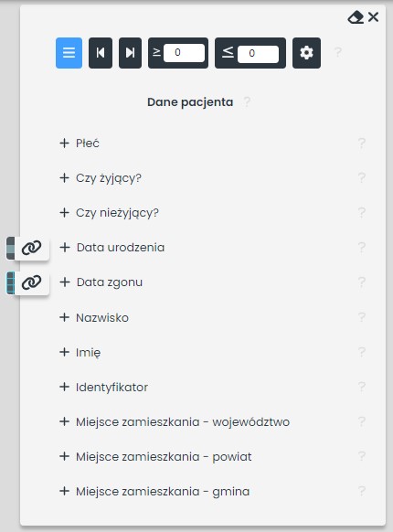The width and height of the screenshot is (393, 532).
Task: Click the skip-to-first arrow button
Action: coord(101,53)
